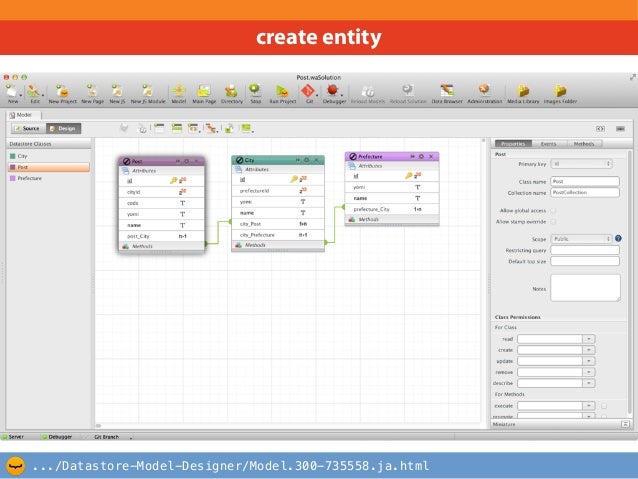This screenshot has width=638, height=479.
Task: Select the Prefecture datastore class
Action: coord(30,178)
